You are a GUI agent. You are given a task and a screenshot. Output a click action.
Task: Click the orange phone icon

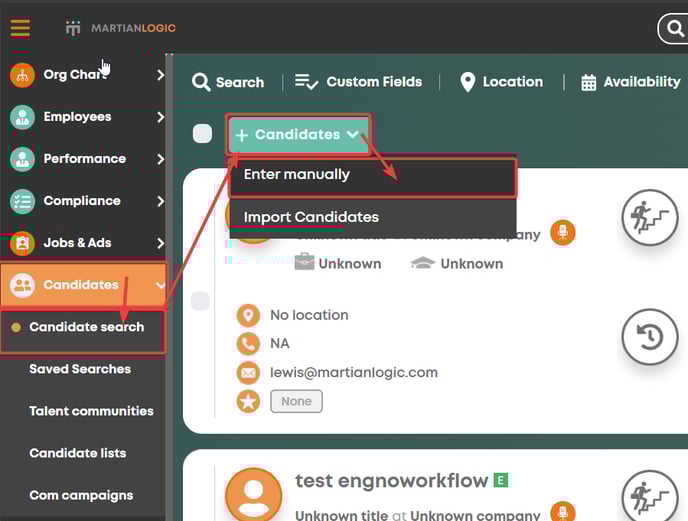248,344
